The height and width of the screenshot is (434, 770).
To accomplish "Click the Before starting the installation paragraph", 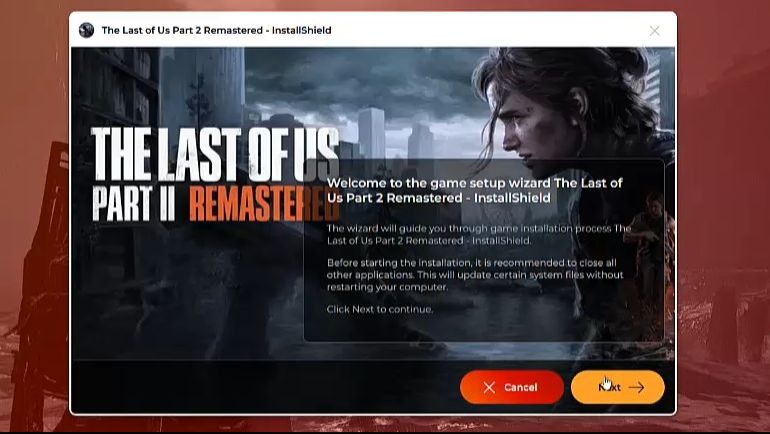I will tap(474, 274).
